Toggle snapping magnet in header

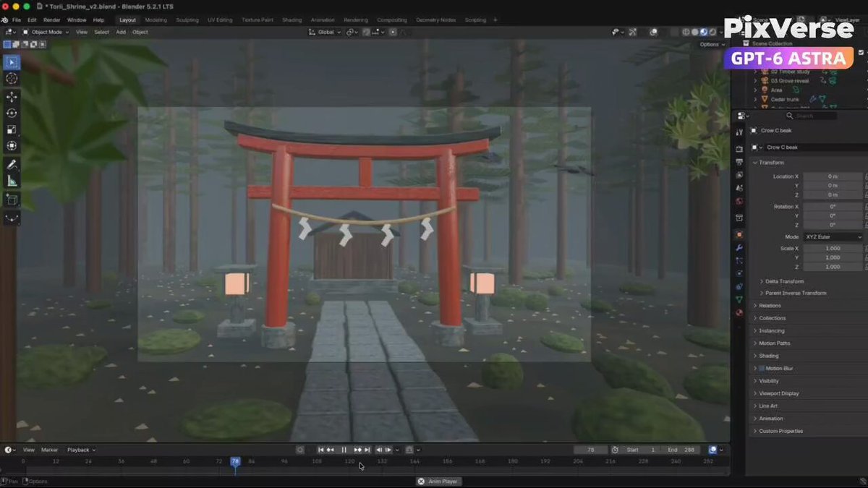(x=367, y=32)
